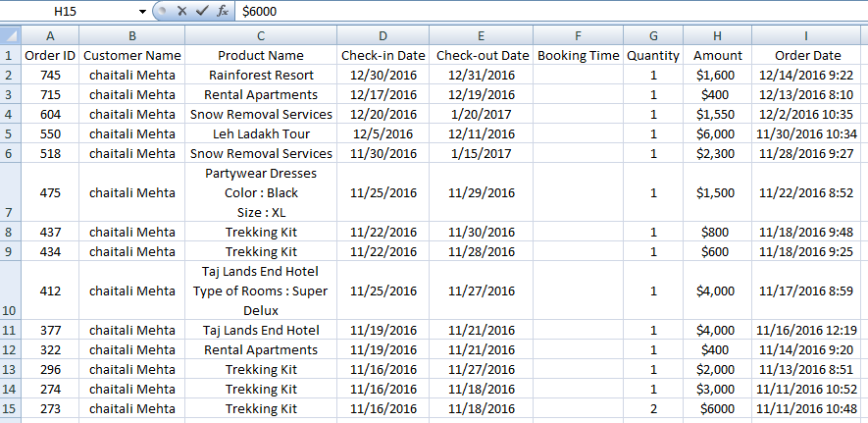
Task: Select Order ID 412 cell
Action: click(x=50, y=291)
